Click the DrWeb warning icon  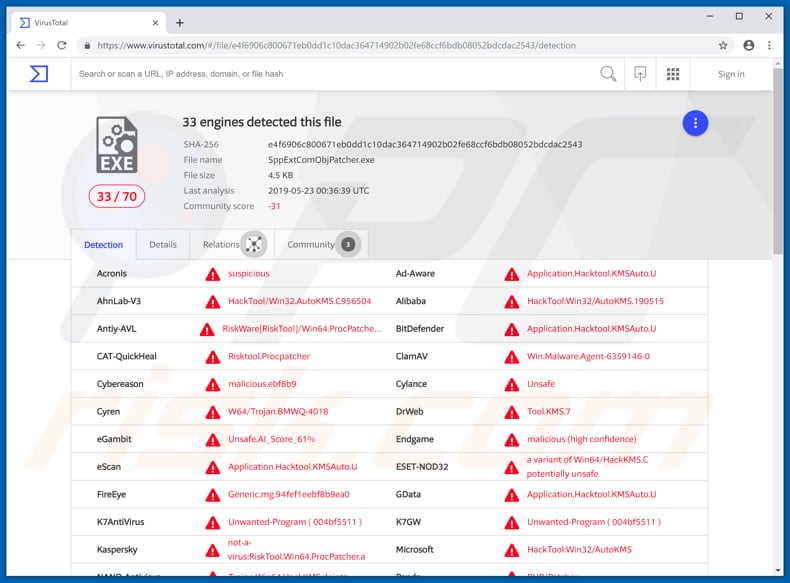(511, 412)
